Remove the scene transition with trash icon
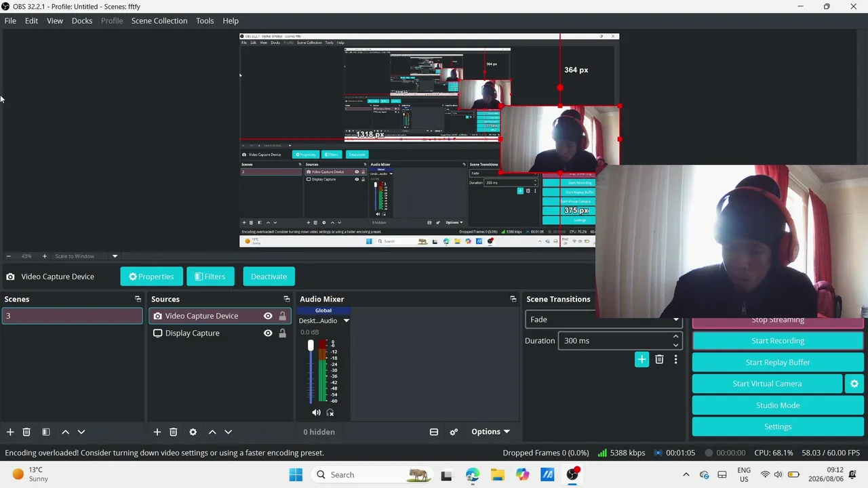 (x=659, y=359)
